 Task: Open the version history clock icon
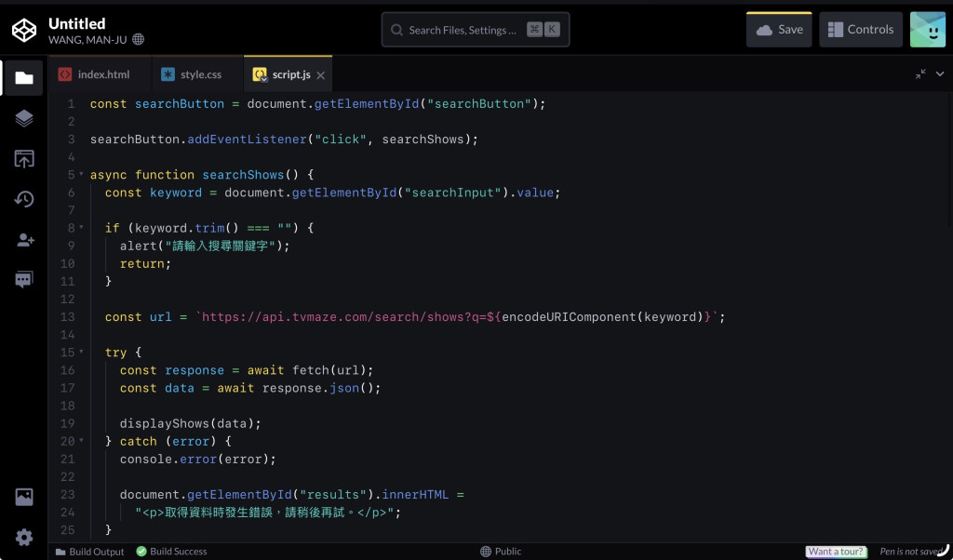click(23, 199)
